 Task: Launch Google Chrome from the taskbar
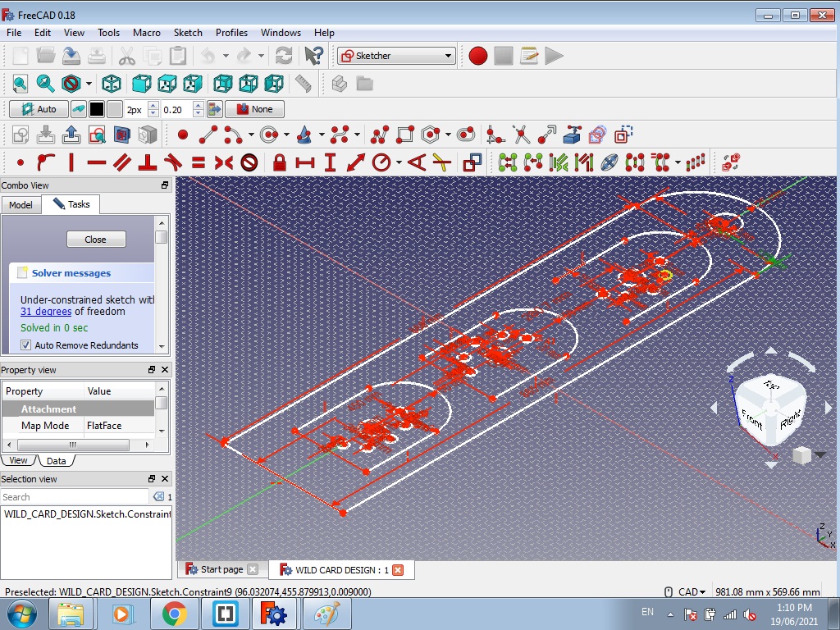pos(174,614)
